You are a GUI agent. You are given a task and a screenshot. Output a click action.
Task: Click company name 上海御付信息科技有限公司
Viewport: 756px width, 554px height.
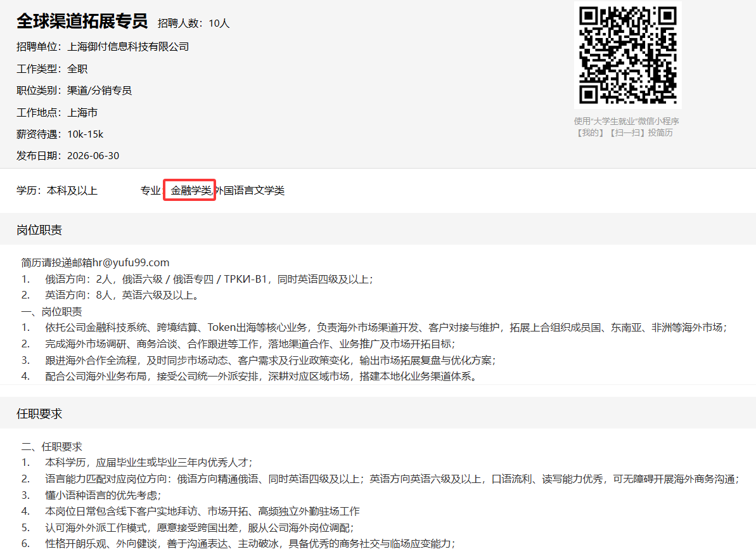click(x=128, y=47)
